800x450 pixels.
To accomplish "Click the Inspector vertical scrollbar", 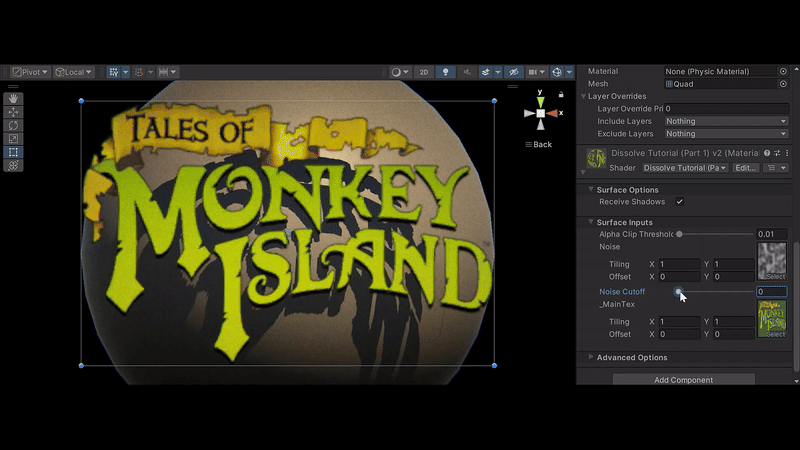I will click(x=796, y=306).
